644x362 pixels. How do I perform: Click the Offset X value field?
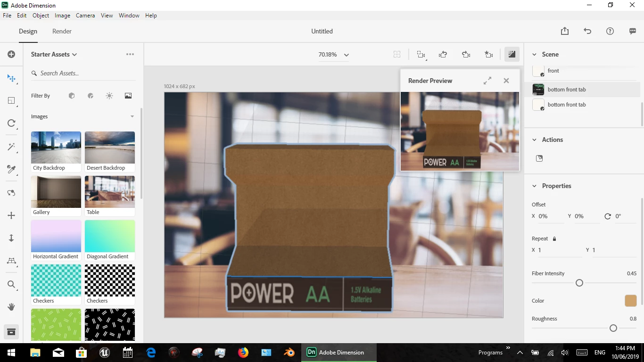(x=551, y=216)
